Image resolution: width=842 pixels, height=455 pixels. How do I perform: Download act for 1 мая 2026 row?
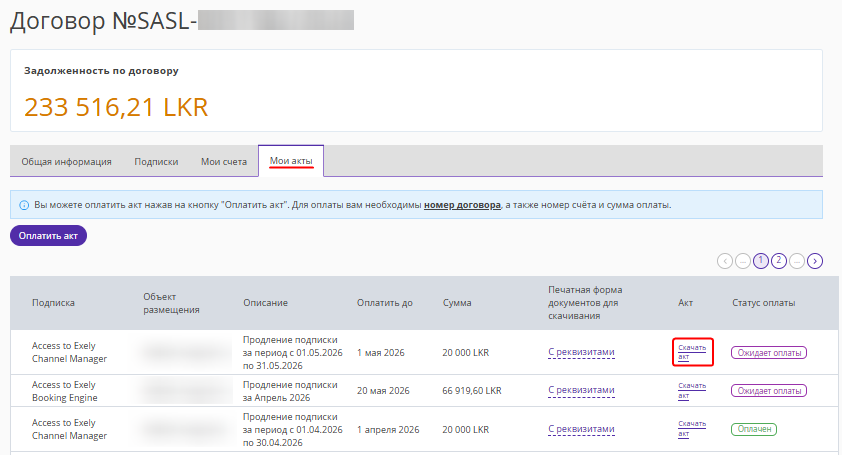[x=692, y=352]
